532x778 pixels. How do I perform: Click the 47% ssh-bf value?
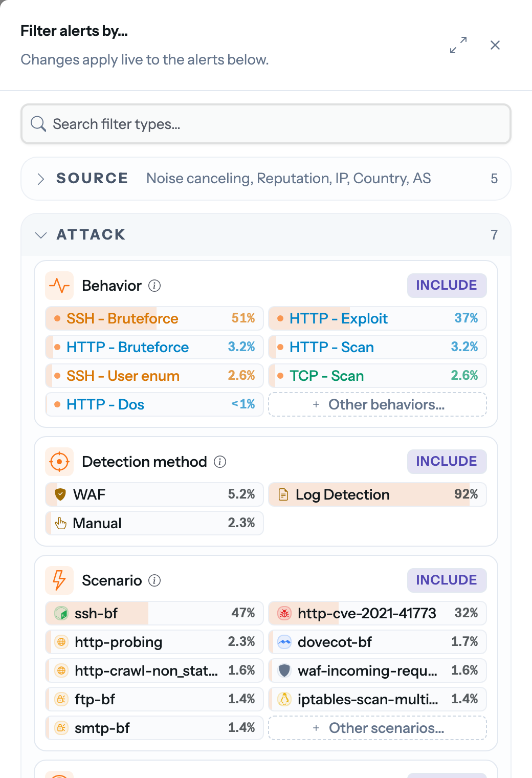click(243, 613)
